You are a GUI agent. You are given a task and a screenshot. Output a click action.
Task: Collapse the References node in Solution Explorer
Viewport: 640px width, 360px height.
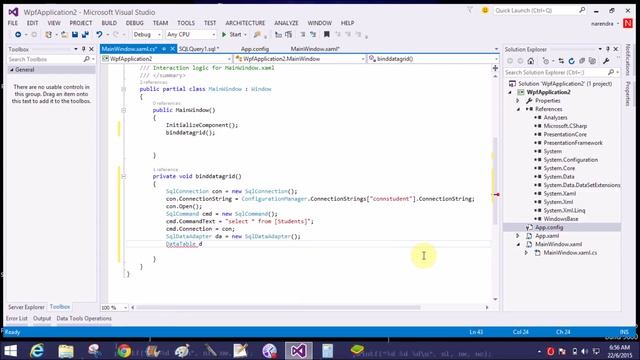click(518, 109)
